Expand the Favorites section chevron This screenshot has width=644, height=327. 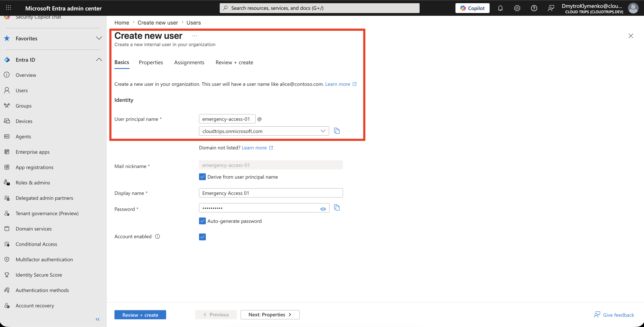tap(99, 38)
